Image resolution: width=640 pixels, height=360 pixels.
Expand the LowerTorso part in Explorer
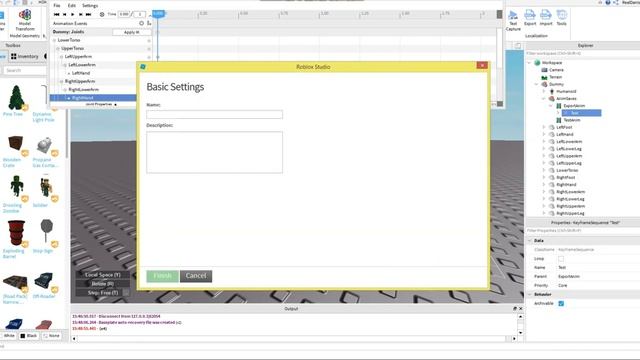pyautogui.click(x=544, y=170)
